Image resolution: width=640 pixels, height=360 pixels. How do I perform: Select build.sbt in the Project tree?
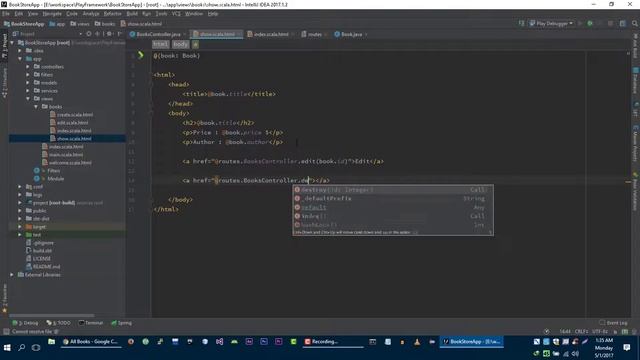[38, 251]
